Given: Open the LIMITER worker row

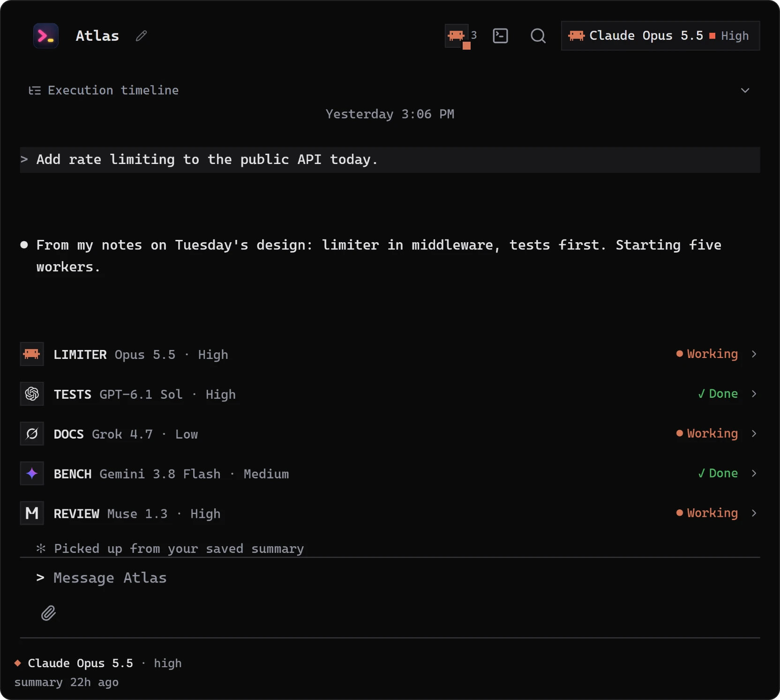Looking at the screenshot, I should tap(390, 354).
